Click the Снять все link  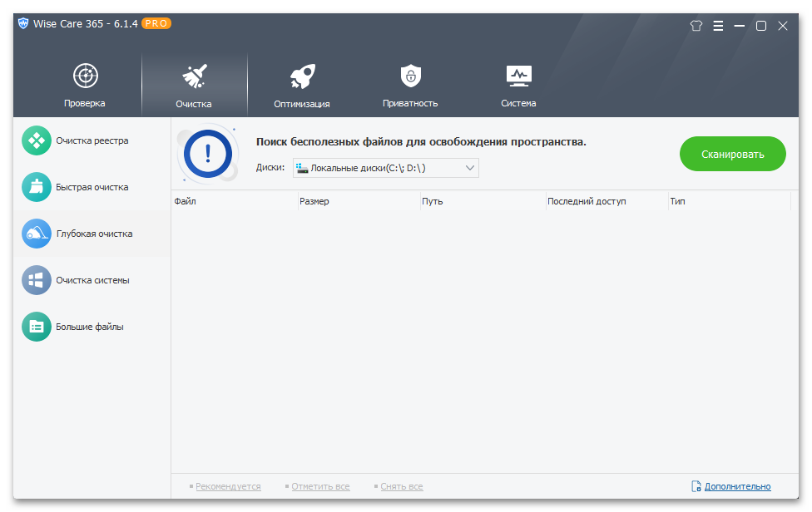(402, 487)
